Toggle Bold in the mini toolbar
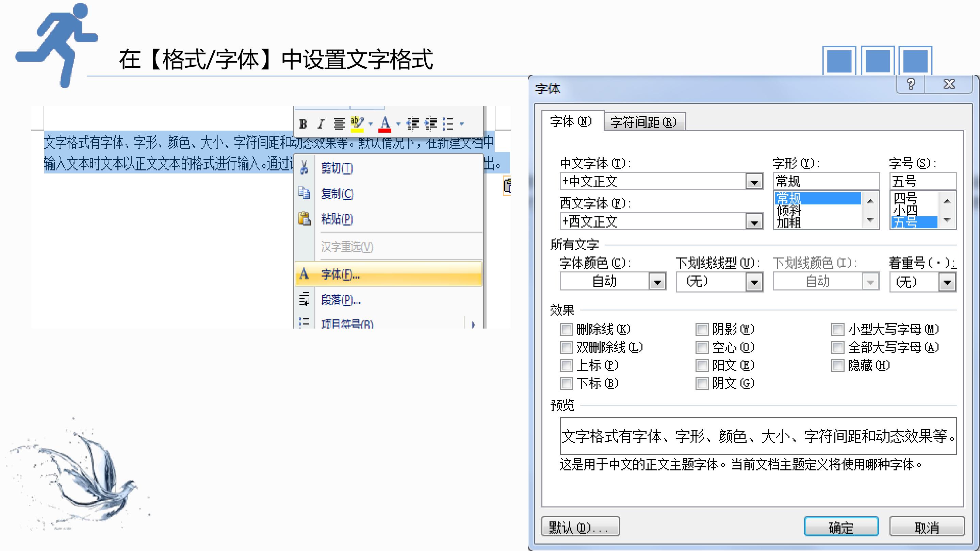980x551 pixels. pos(303,124)
